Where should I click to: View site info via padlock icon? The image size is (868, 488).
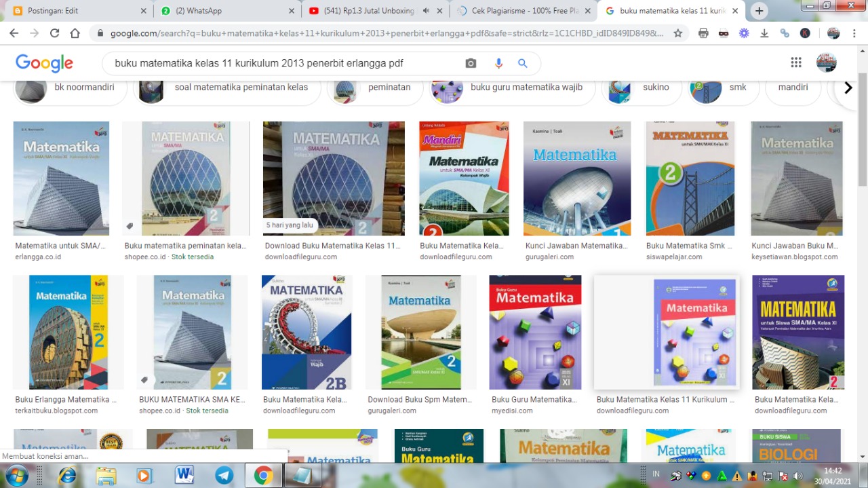[x=100, y=33]
